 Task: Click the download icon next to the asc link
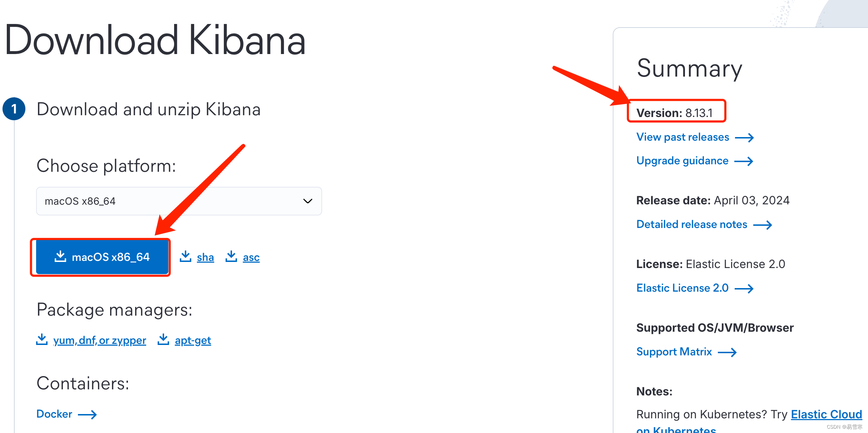231,256
